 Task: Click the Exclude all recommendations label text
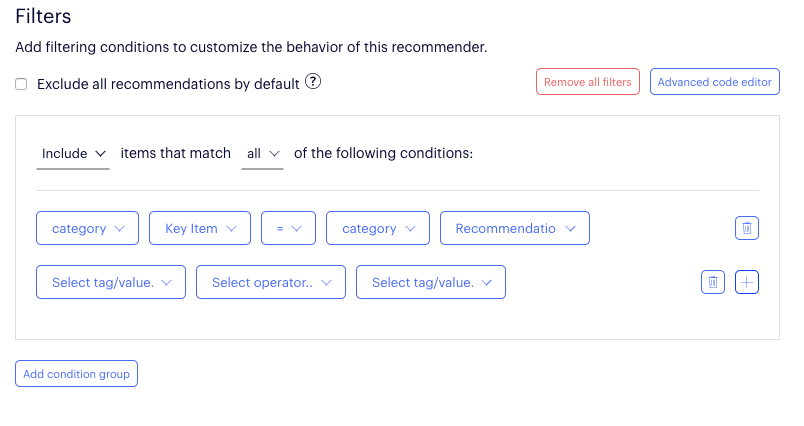coord(168,84)
